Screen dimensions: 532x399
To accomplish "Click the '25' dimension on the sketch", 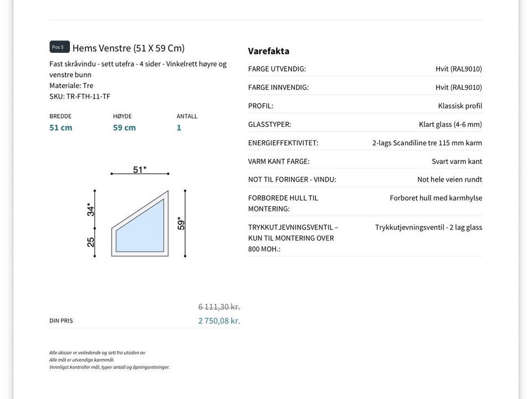I will (x=90, y=242).
